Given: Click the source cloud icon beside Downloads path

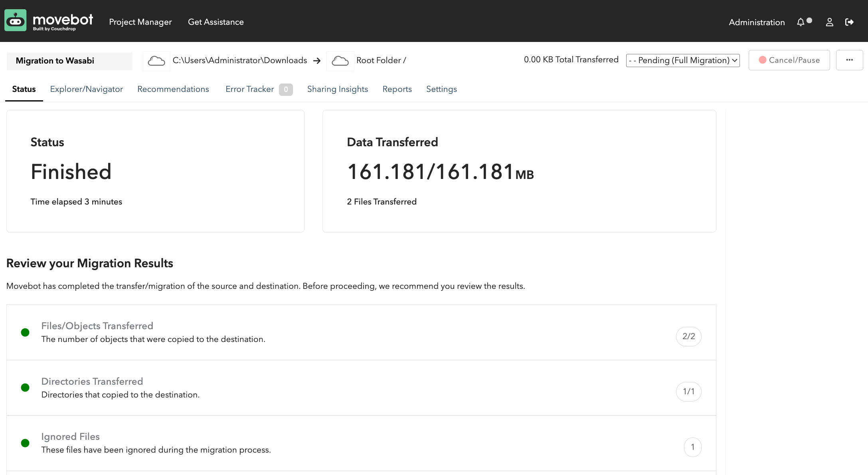Looking at the screenshot, I should point(156,61).
